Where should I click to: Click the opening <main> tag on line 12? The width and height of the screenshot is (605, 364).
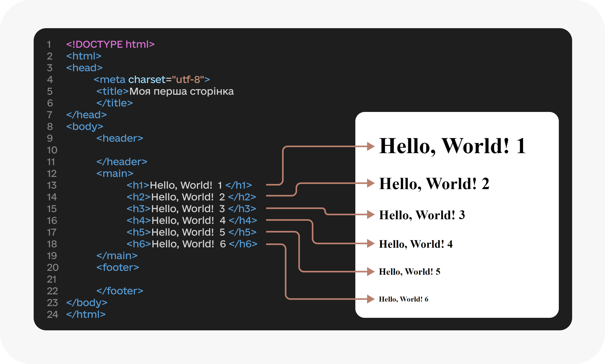tap(115, 174)
